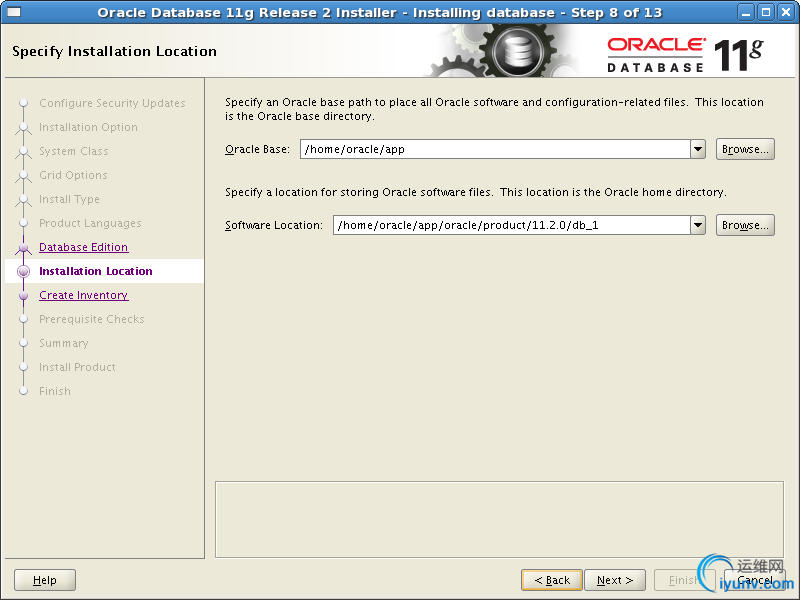Click the Finish step in sidebar

pyautogui.click(x=55, y=391)
